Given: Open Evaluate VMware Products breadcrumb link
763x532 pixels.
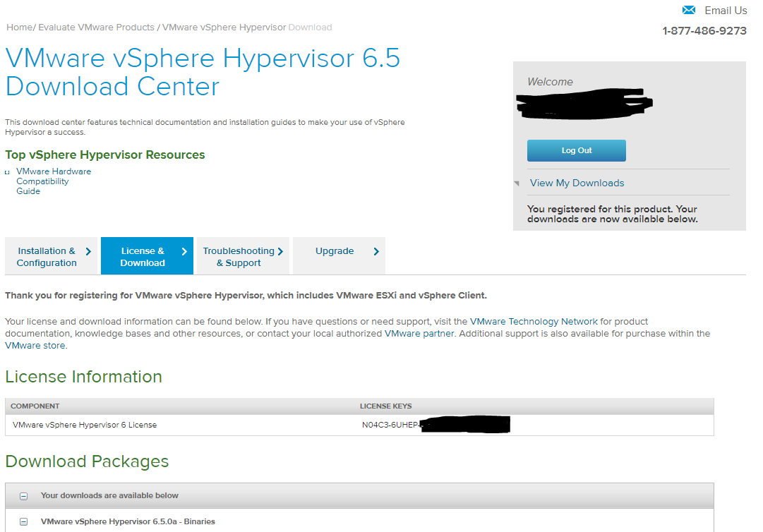Looking at the screenshot, I should [97, 28].
